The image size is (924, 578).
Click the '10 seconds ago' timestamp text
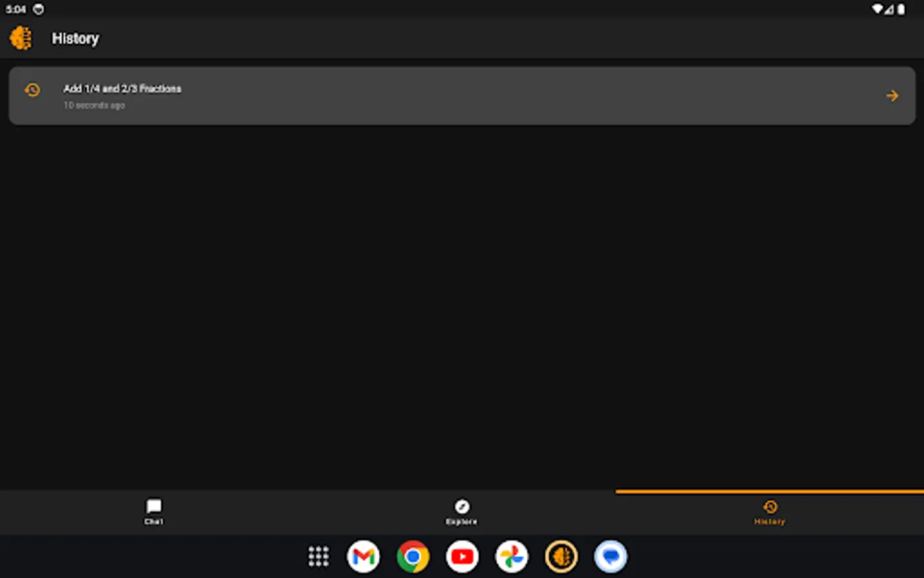click(94, 105)
